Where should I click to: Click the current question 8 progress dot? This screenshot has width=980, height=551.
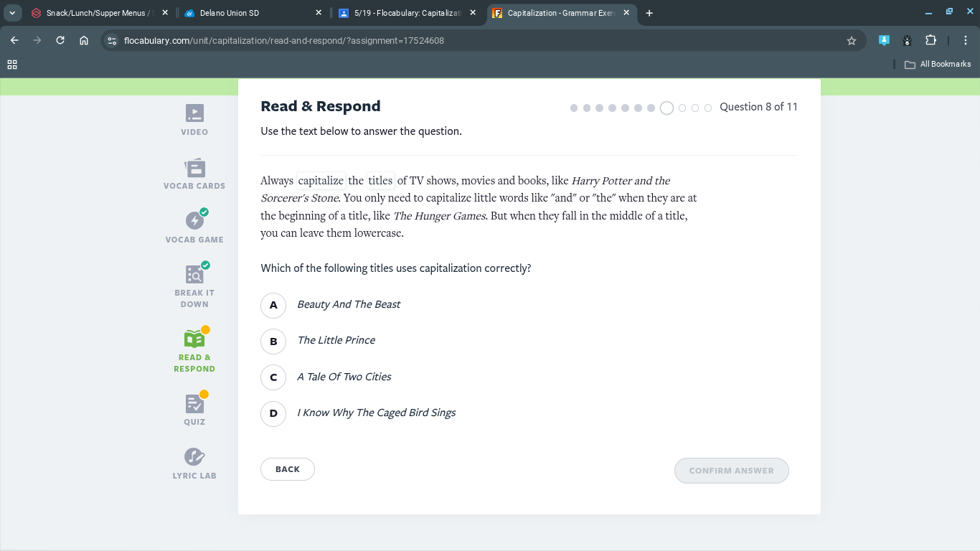pyautogui.click(x=667, y=108)
